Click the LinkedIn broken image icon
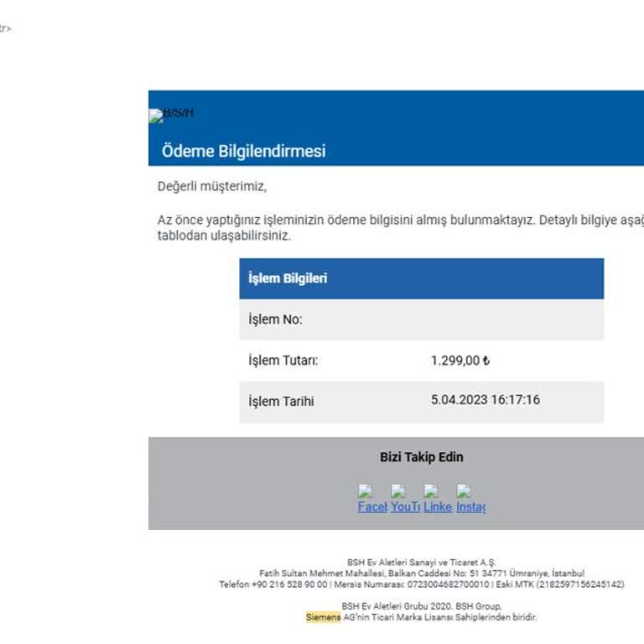This screenshot has height=644, width=644. point(431,491)
